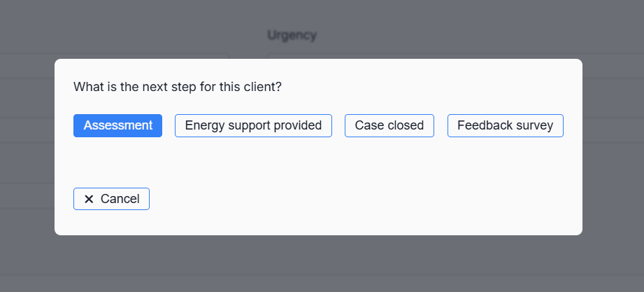The height and width of the screenshot is (292, 644).
Task: Mark the client as Case closed
Action: click(389, 125)
